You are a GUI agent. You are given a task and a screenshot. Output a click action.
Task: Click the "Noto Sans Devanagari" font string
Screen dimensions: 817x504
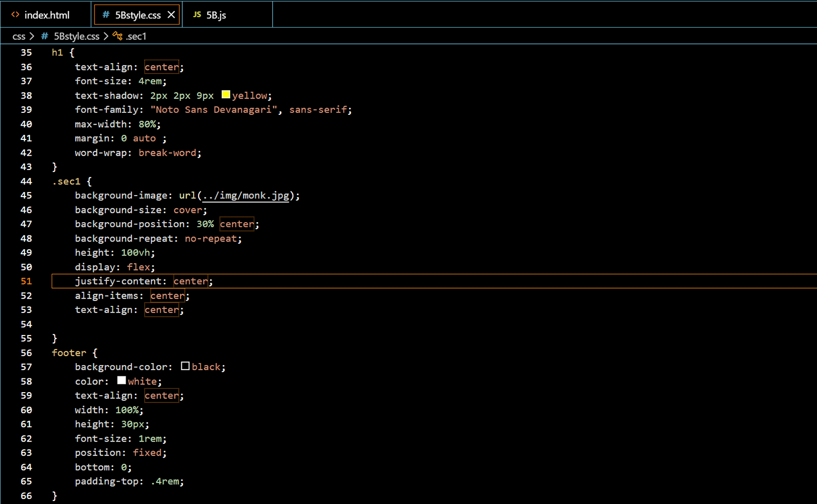pyautogui.click(x=213, y=110)
